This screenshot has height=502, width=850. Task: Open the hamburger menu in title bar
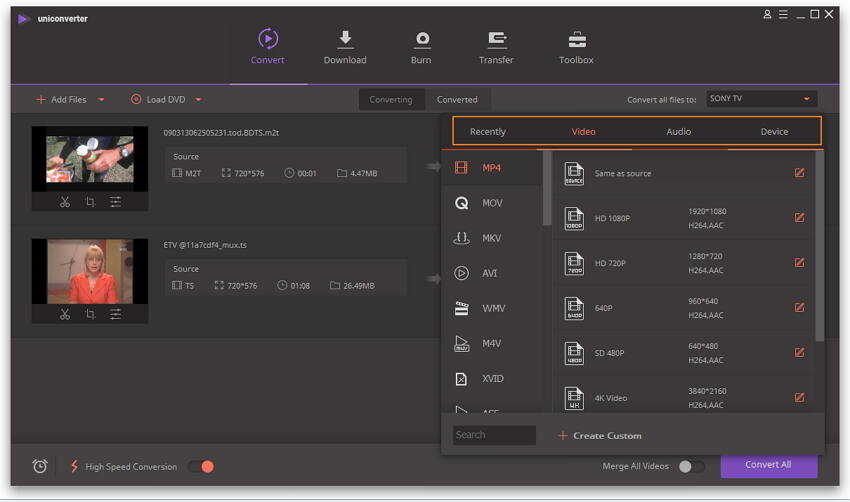[x=783, y=15]
